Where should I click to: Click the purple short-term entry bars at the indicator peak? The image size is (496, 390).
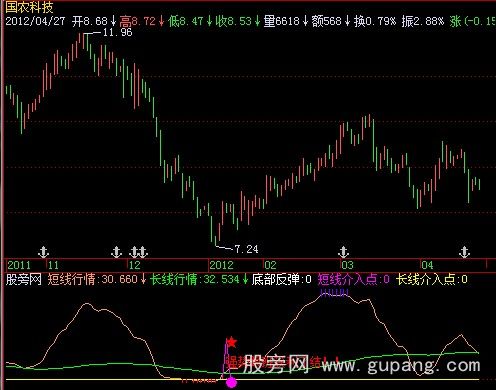coord(334,293)
